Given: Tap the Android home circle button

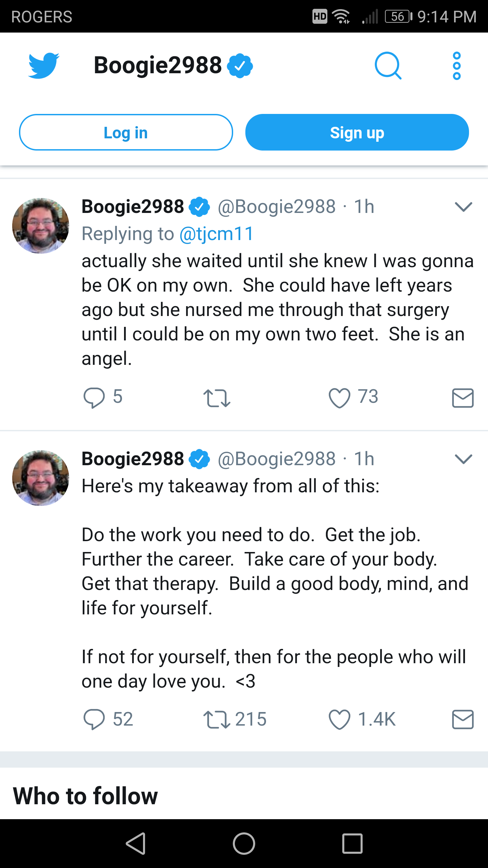Looking at the screenshot, I should click(x=244, y=843).
